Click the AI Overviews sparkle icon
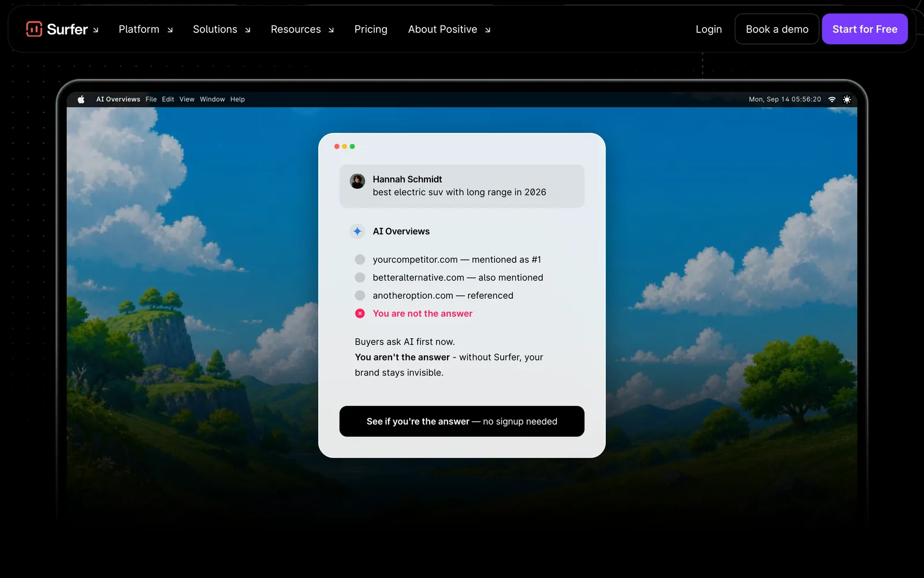This screenshot has height=578, width=924. pos(357,231)
